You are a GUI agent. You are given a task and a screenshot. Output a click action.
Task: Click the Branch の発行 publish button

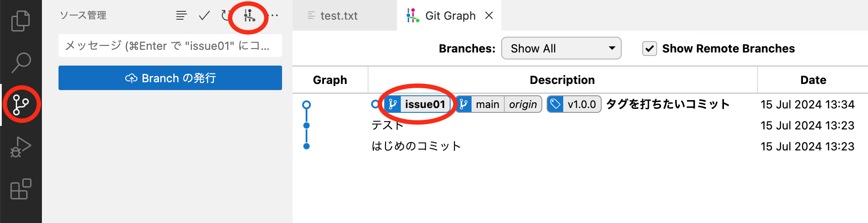[170, 78]
